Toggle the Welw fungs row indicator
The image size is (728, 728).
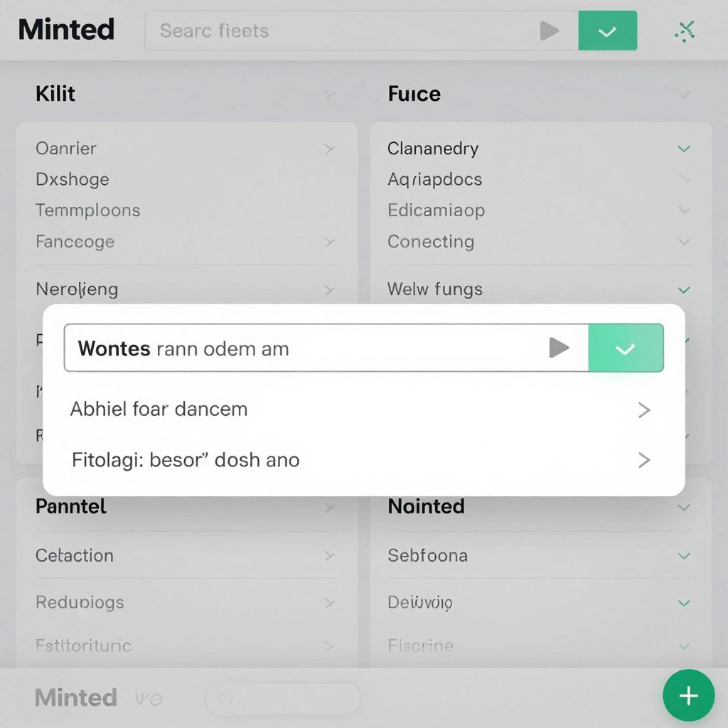pos(683,290)
